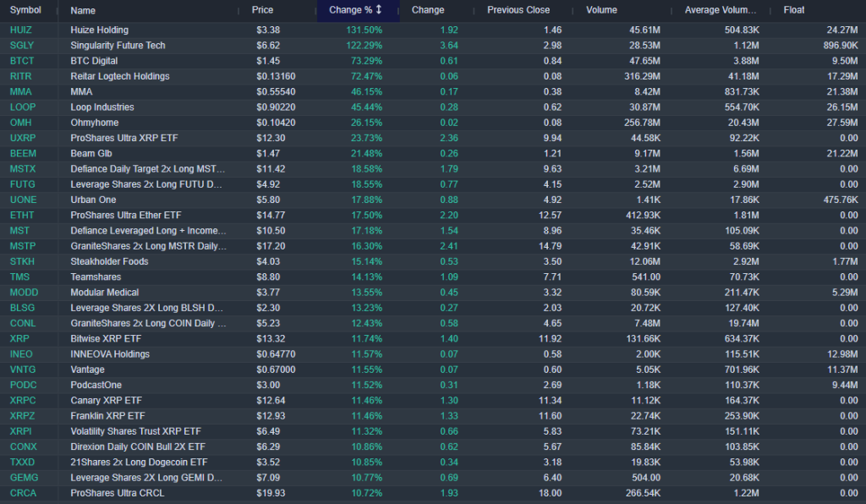Select the INNEOVA Holdings name cell
Screen dimensions: 866x504
(x=110, y=354)
